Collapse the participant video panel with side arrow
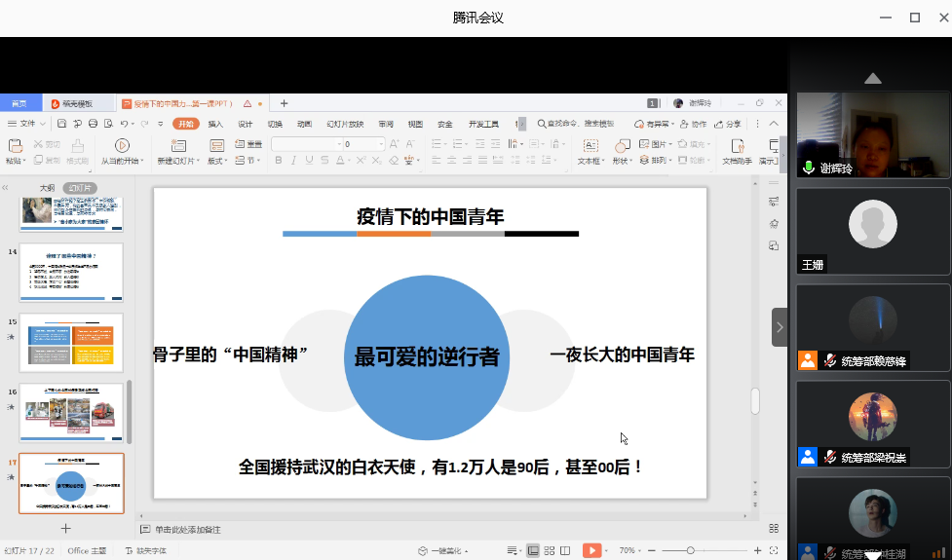Screen dimensions: 952x560 pos(780,328)
